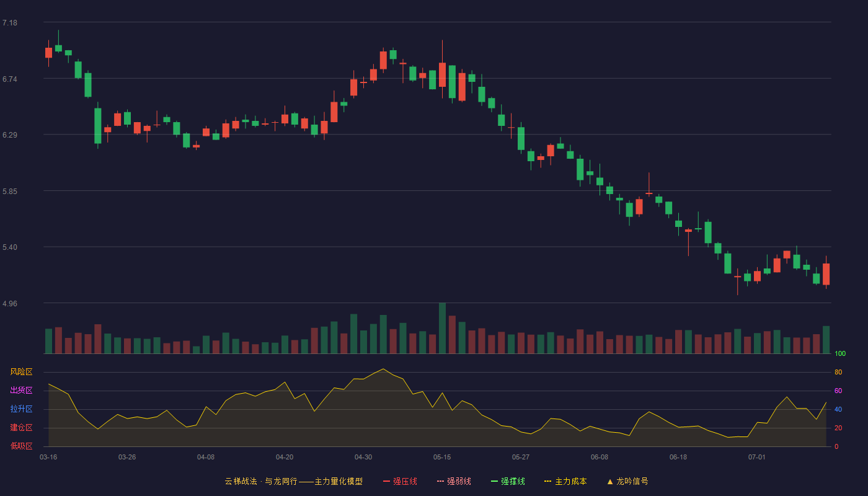Select the tallest volume bar above 05-15
The width and height of the screenshot is (868, 496).
coord(442,328)
